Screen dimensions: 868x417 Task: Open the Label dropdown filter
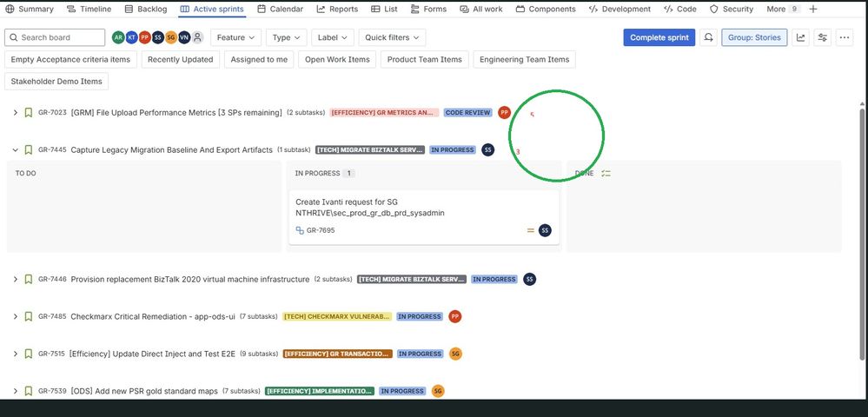click(x=333, y=37)
